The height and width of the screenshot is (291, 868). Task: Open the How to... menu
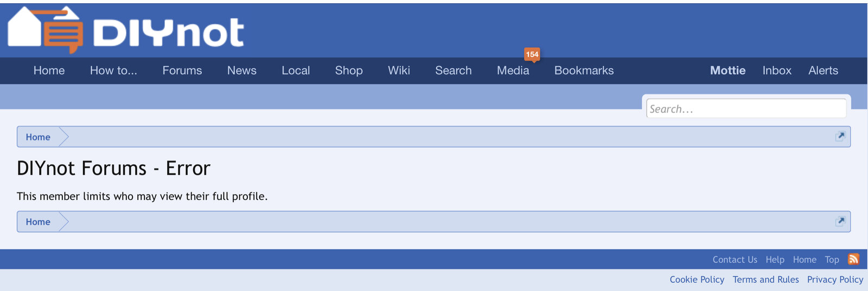pyautogui.click(x=113, y=70)
